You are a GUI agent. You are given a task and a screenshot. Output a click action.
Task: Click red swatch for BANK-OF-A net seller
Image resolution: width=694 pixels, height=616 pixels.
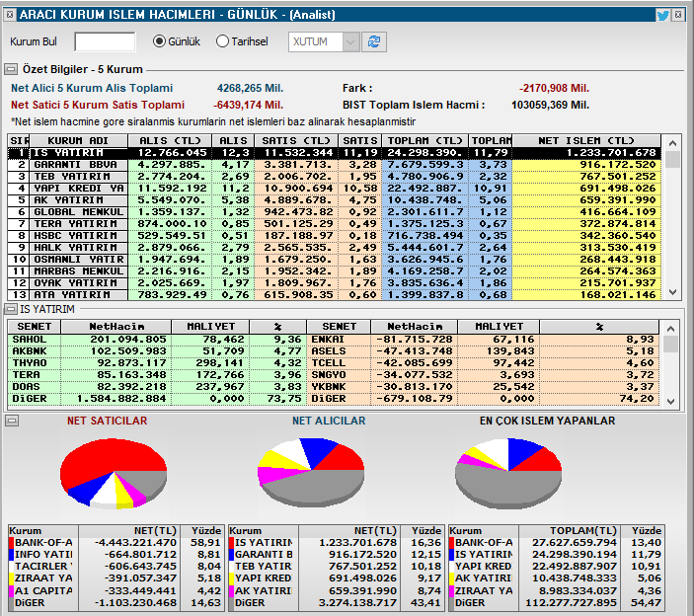tap(11, 543)
